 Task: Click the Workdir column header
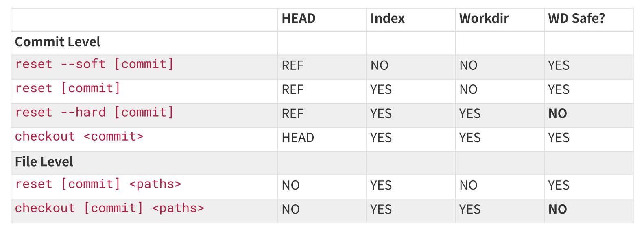(484, 19)
